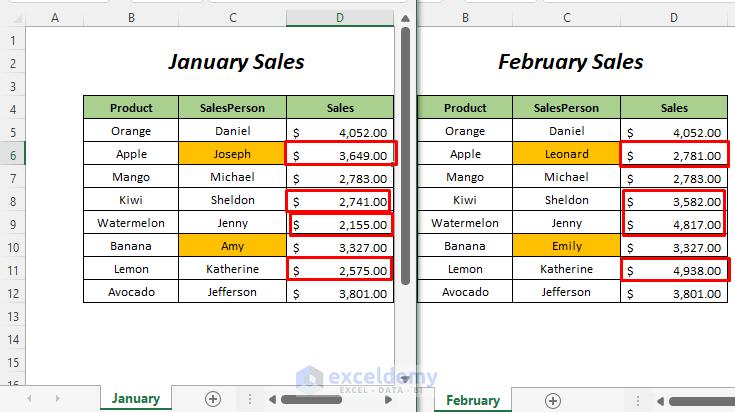The image size is (735, 412).
Task: Select row 6 header
Action: tap(13, 153)
